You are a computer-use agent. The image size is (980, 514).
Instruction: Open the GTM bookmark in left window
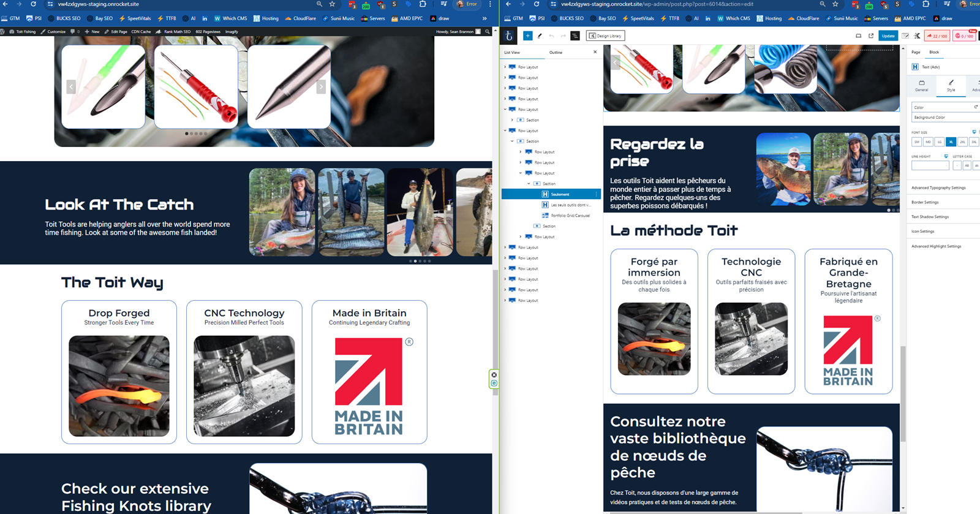(x=11, y=18)
